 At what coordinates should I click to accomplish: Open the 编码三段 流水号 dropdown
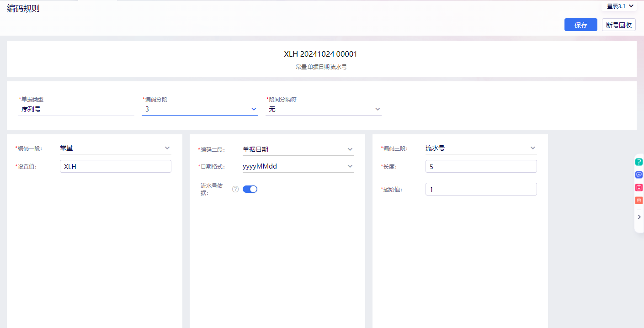pyautogui.click(x=481, y=148)
